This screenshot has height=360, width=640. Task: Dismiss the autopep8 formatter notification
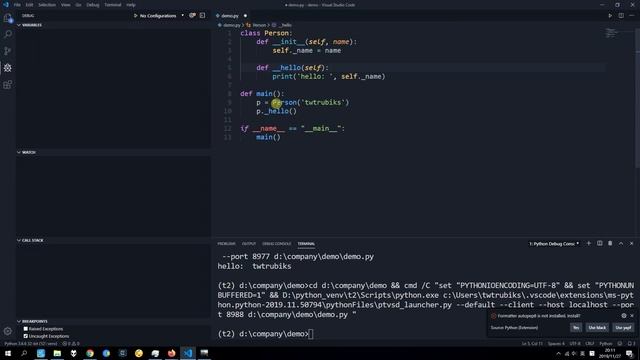(632, 316)
